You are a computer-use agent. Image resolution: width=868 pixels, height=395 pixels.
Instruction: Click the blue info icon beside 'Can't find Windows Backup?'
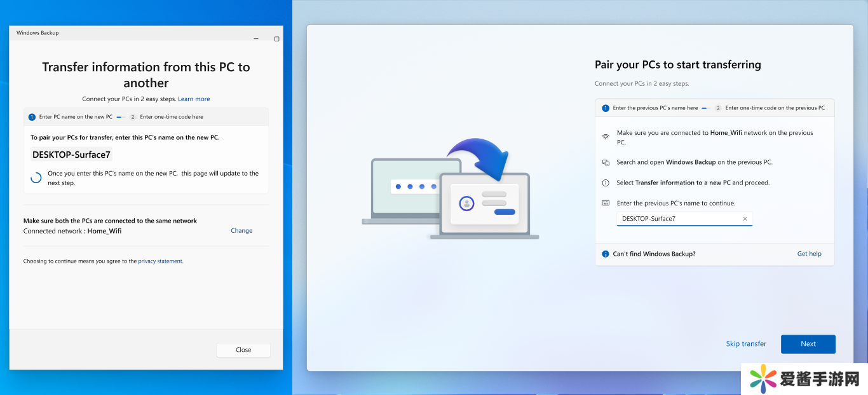coord(606,254)
